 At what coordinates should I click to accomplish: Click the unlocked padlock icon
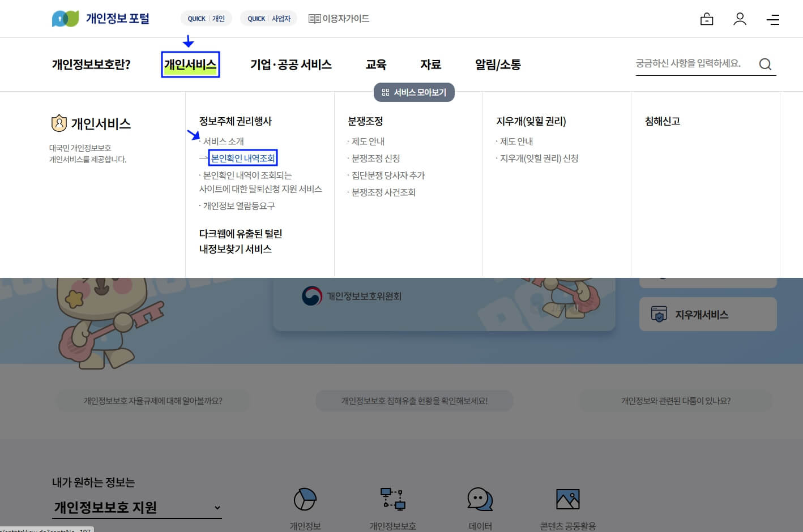pos(706,19)
